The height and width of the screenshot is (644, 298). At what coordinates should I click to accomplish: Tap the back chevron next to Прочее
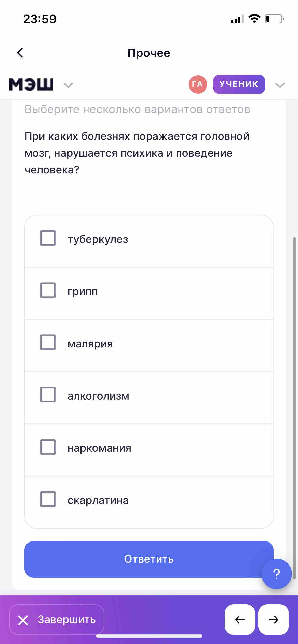pos(20,53)
